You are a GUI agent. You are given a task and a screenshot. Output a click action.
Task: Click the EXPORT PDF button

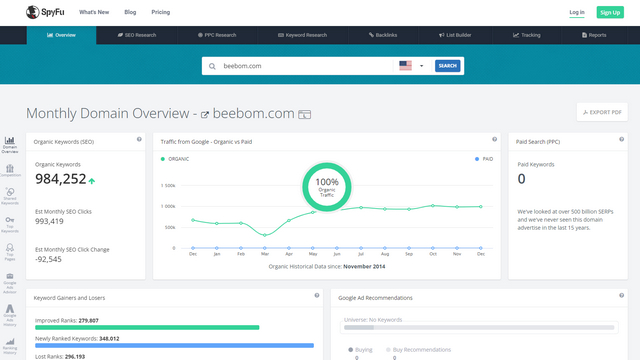pos(602,112)
